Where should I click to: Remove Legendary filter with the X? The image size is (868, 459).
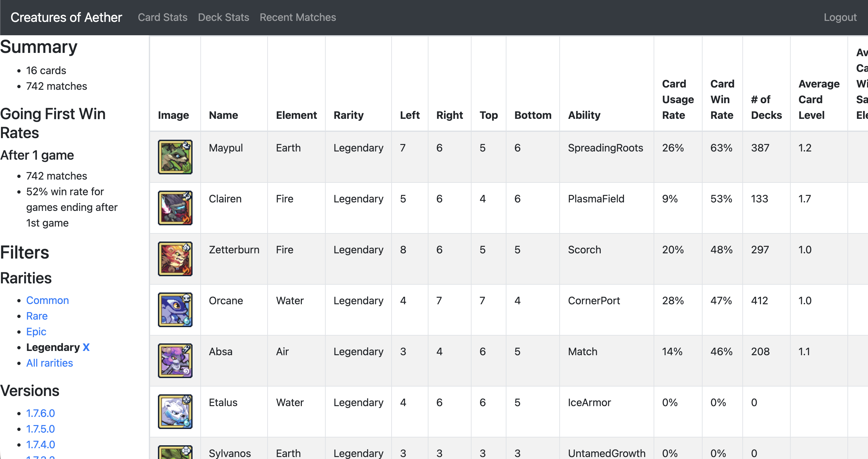(86, 347)
